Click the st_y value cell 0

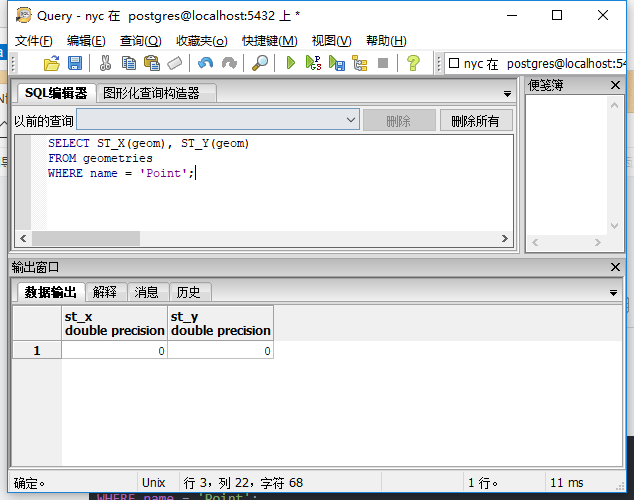pos(220,350)
